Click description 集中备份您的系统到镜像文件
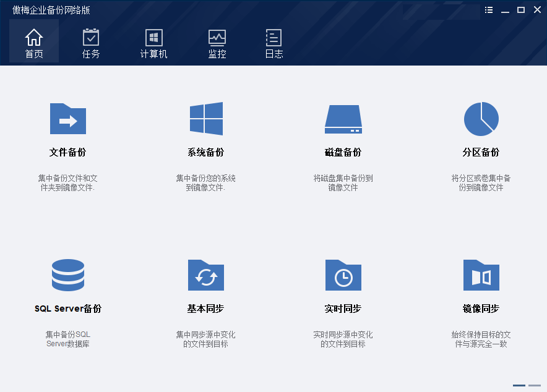 coord(206,183)
